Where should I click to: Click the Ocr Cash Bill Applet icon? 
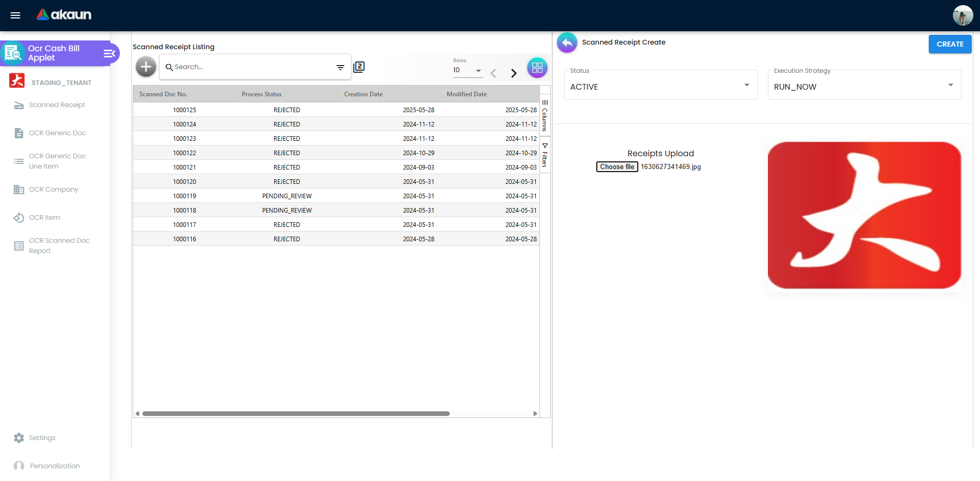click(x=13, y=53)
